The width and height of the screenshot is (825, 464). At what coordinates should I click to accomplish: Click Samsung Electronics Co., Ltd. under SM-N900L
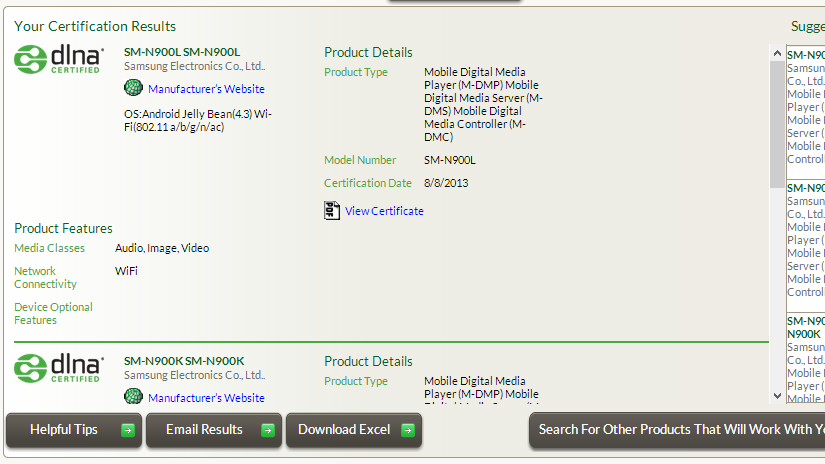(195, 66)
